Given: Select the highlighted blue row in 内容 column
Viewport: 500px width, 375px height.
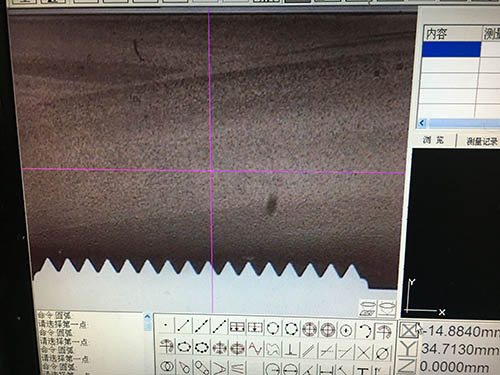Looking at the screenshot, I should [x=451, y=49].
